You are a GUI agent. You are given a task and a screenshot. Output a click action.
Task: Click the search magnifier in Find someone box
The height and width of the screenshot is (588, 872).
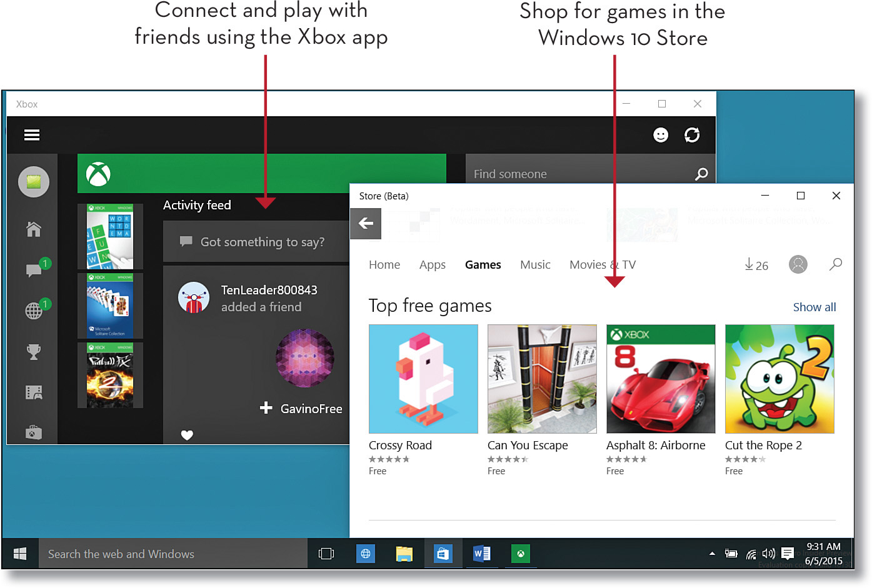701,174
